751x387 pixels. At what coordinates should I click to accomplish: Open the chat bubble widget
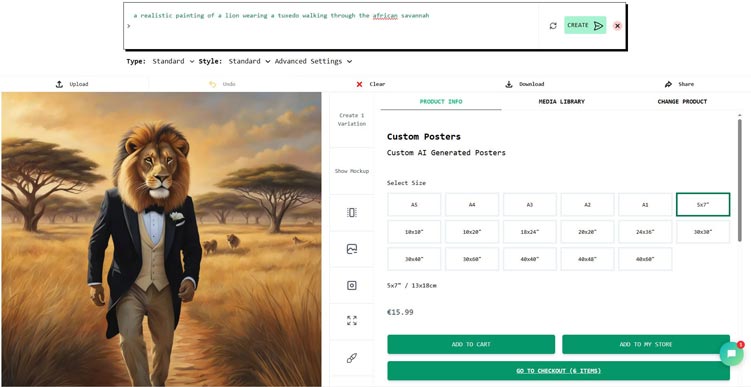click(x=731, y=354)
